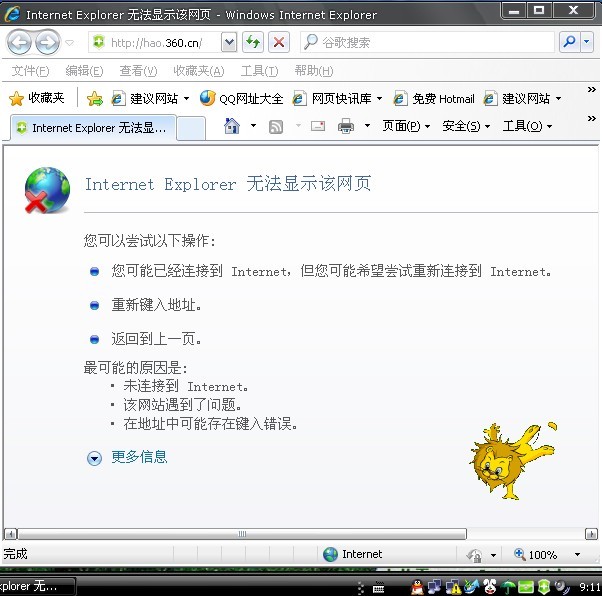The width and height of the screenshot is (602, 596).
Task: Click the green umbrella tray icon
Action: point(508,586)
